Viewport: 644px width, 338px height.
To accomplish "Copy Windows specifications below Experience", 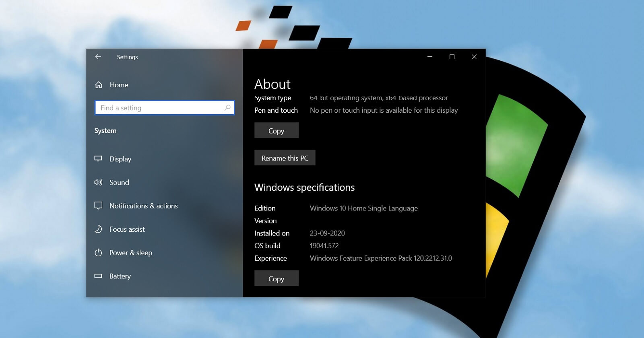I will (x=277, y=278).
